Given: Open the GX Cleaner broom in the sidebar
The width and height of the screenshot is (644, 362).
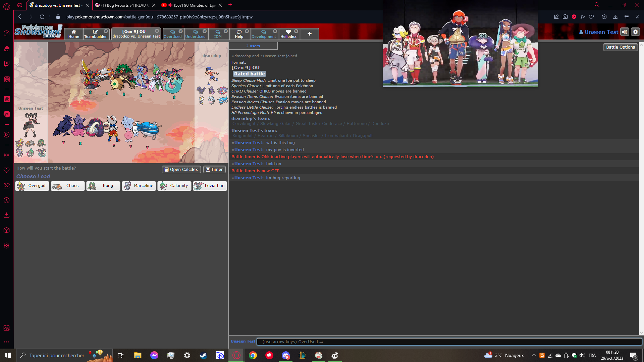Looking at the screenshot, I should click(6, 49).
